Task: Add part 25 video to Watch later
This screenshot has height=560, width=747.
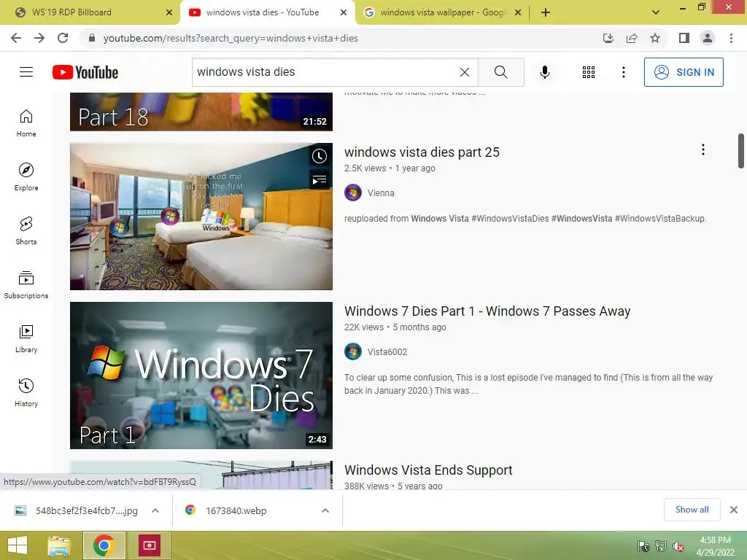Action: click(320, 156)
